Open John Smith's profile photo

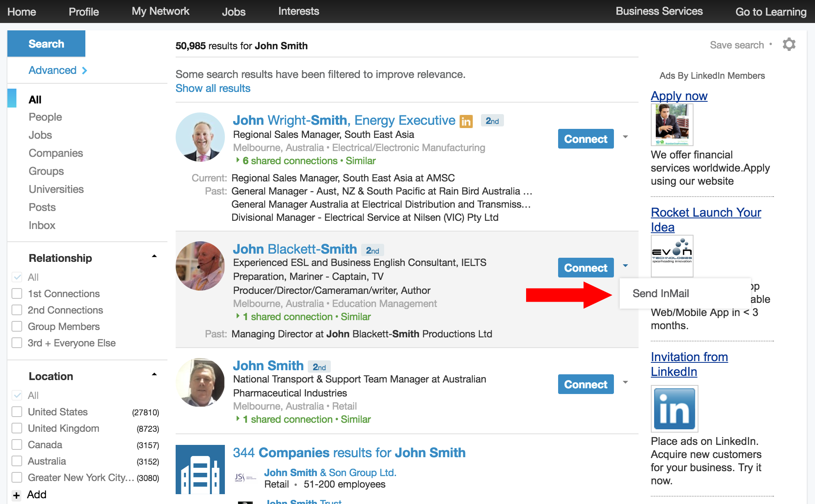[200, 383]
